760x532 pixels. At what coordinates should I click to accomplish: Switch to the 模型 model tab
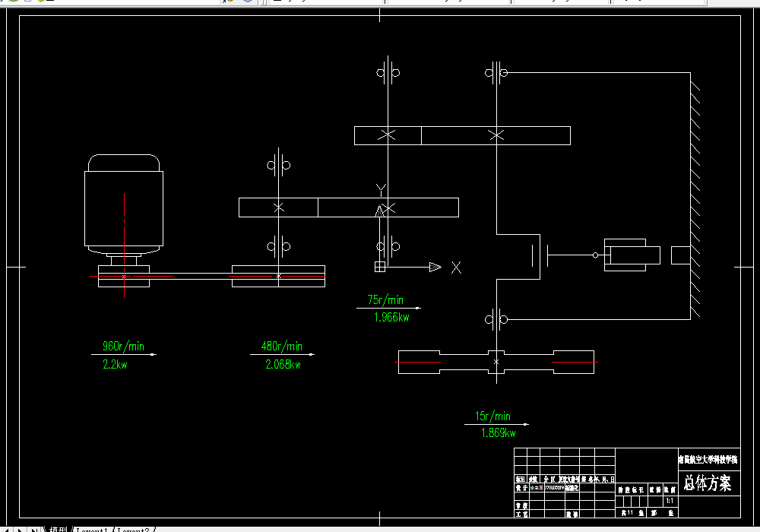pyautogui.click(x=59, y=530)
